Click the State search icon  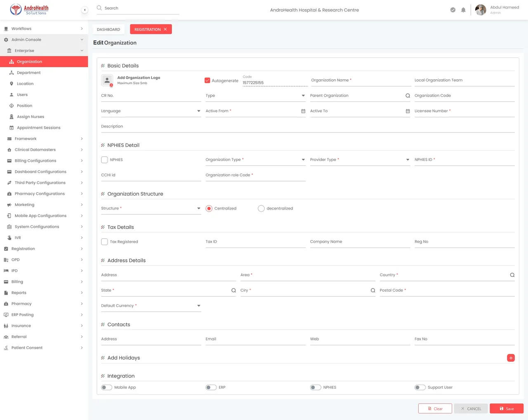click(233, 290)
